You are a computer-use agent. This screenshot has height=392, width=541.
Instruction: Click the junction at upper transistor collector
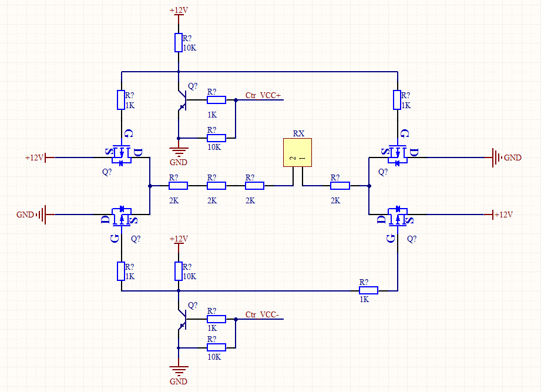coord(179,72)
